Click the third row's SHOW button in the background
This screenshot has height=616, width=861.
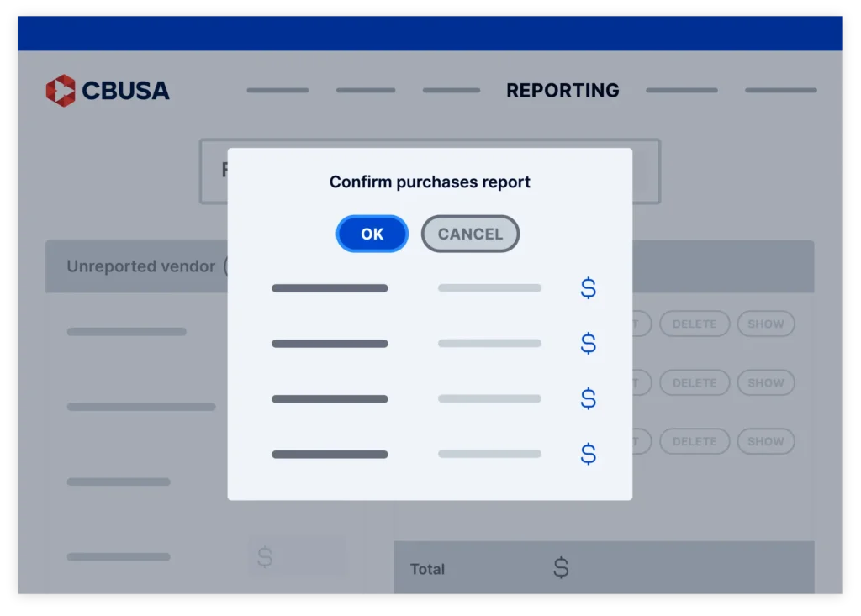click(766, 441)
